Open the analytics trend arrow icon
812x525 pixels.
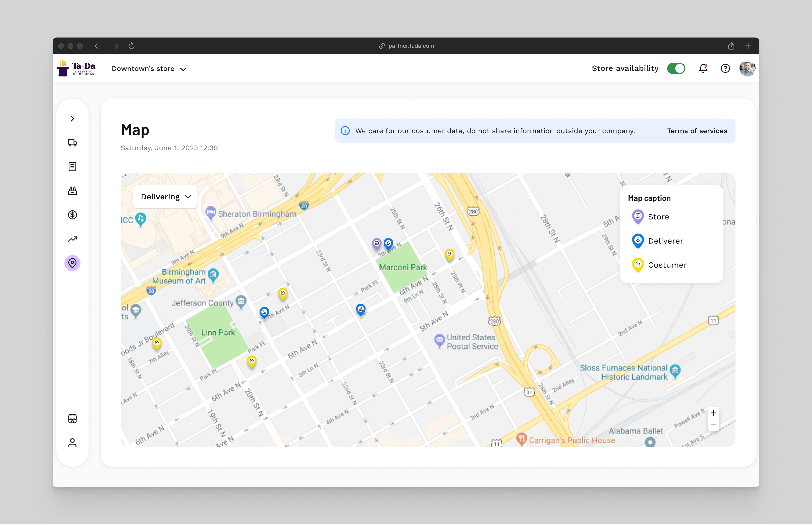point(72,239)
